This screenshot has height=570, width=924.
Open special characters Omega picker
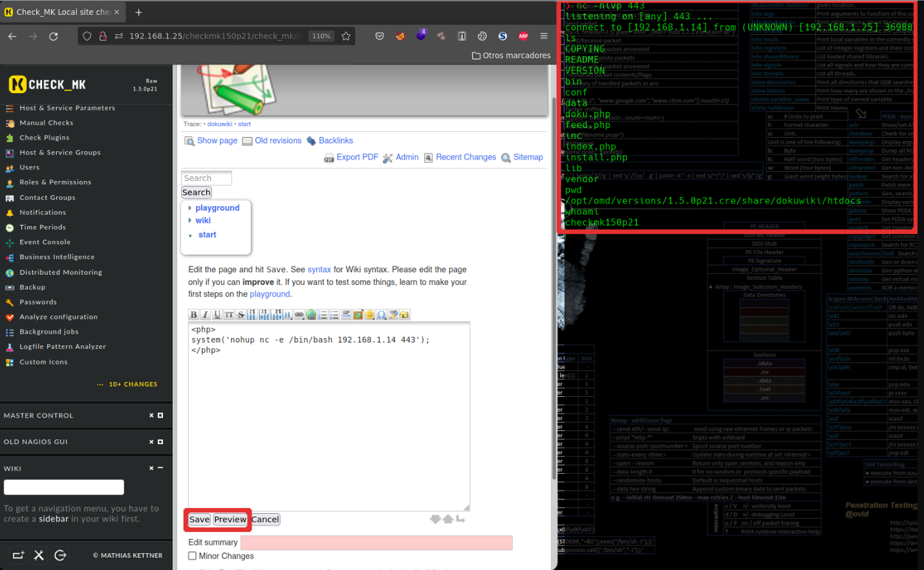coord(381,315)
